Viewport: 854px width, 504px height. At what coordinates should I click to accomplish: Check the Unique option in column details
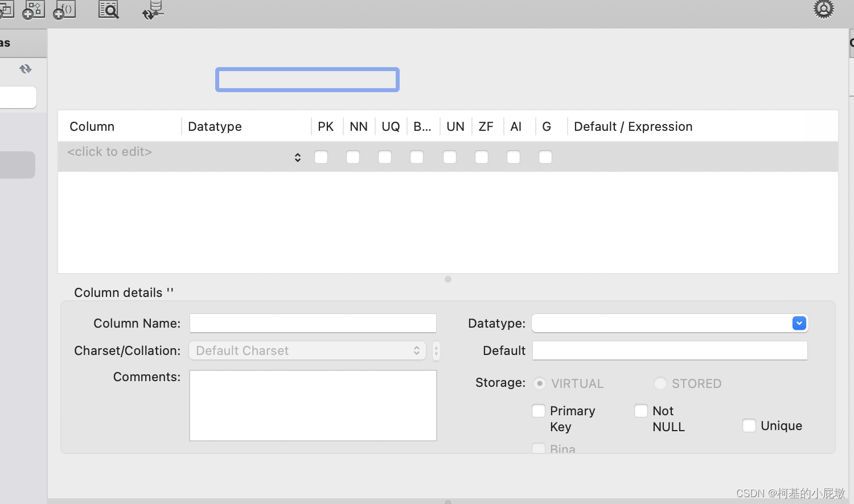tap(749, 425)
